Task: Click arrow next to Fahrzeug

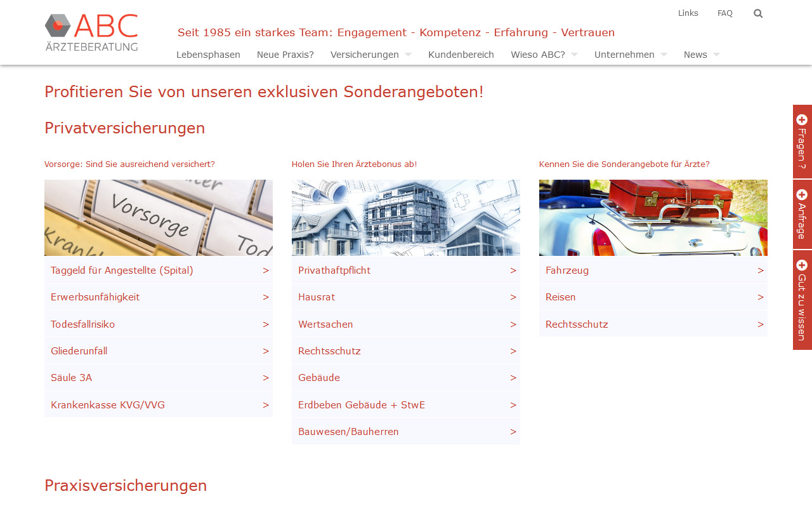Action: point(761,271)
